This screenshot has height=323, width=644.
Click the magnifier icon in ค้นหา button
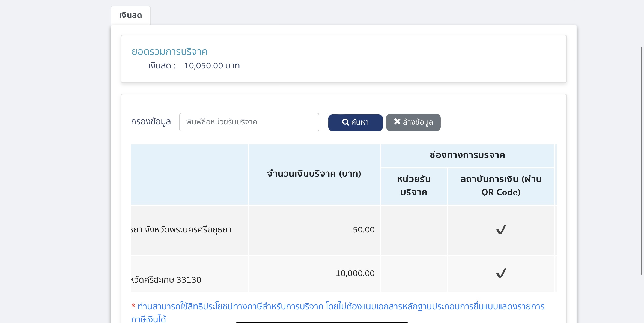point(345,122)
